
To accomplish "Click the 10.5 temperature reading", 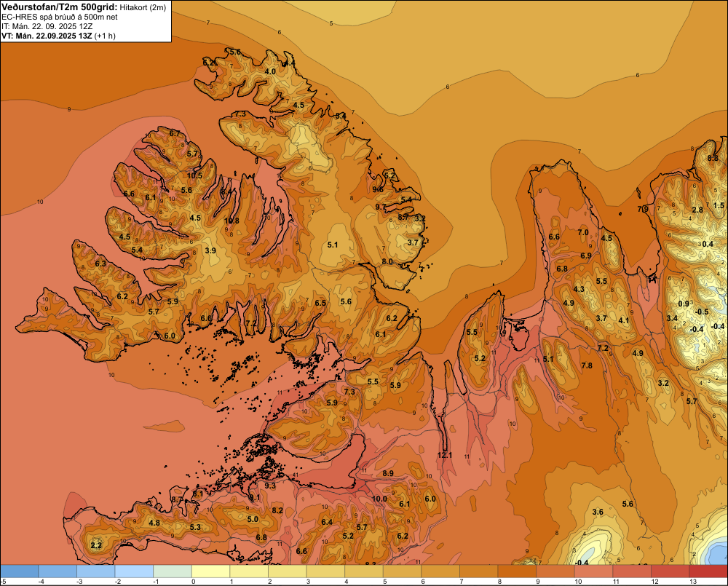I will 195,175.
